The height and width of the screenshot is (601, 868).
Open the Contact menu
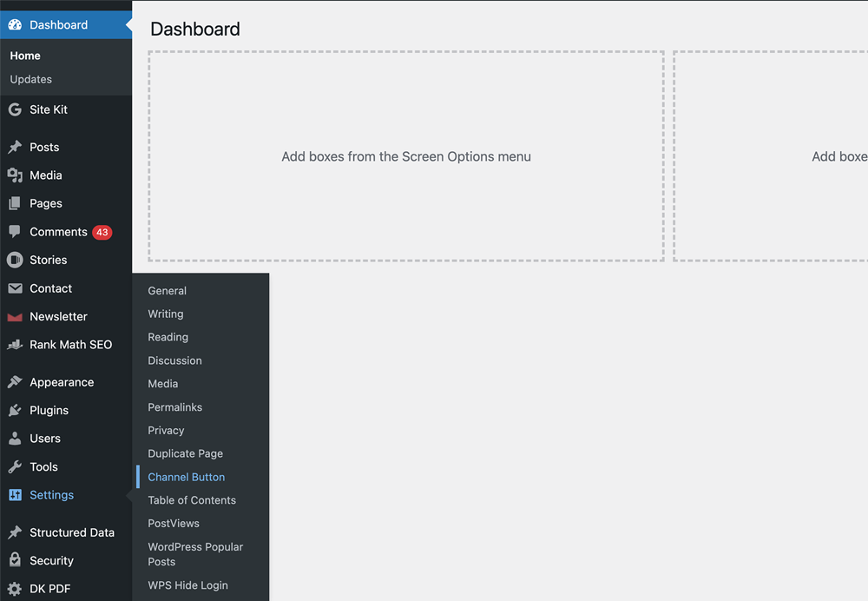(51, 288)
